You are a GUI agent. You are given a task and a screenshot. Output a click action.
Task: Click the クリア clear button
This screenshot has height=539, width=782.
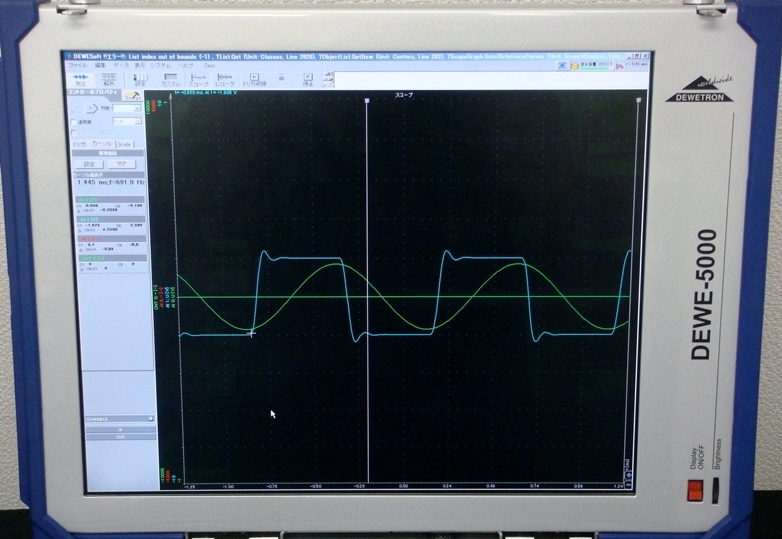pos(122,164)
